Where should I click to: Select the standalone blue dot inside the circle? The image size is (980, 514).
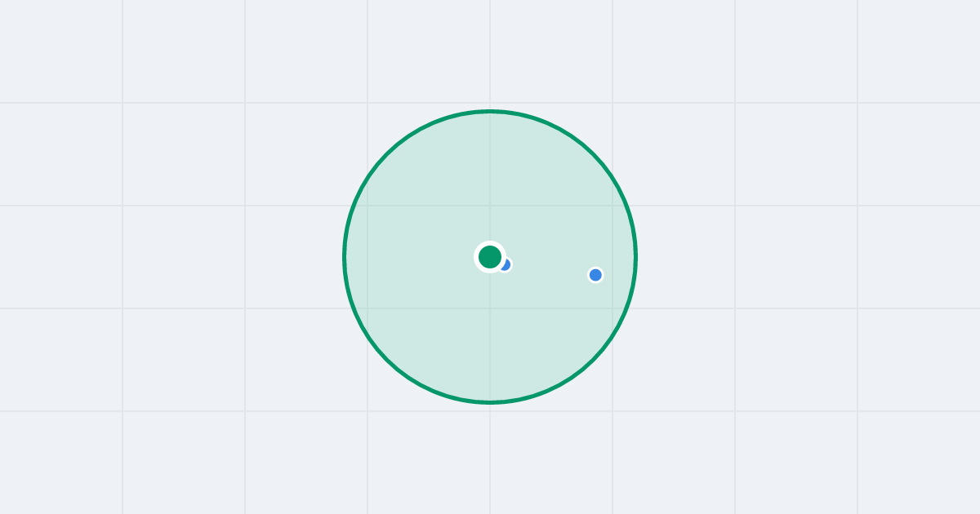595,275
